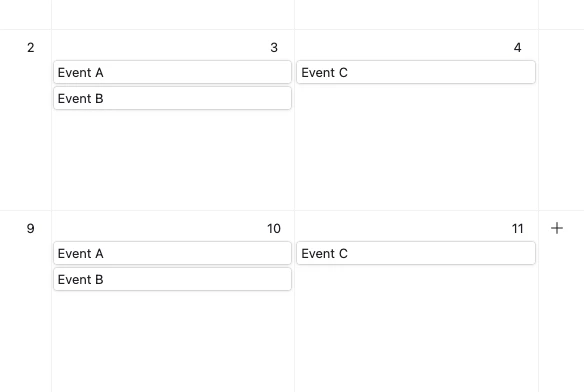
Task: Select Event B on day 10
Action: 172,279
